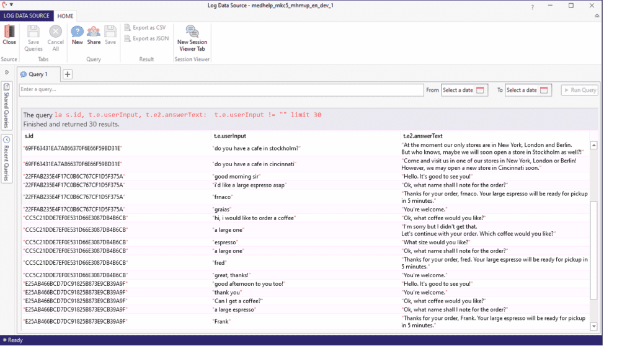Screen dimensions: 635x364
Task: Select answer 'Ok, what coffee would you like?' for Can I get a coffee
Action: pos(444,301)
